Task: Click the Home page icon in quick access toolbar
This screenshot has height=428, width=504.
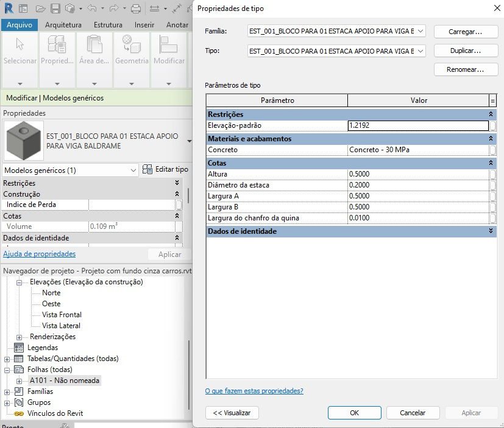Action: tap(23, 9)
